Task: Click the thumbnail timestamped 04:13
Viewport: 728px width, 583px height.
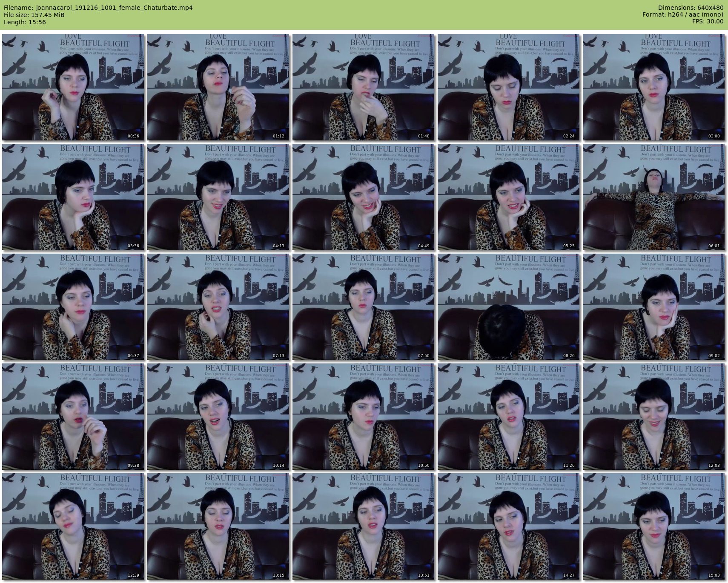Action: [x=218, y=197]
